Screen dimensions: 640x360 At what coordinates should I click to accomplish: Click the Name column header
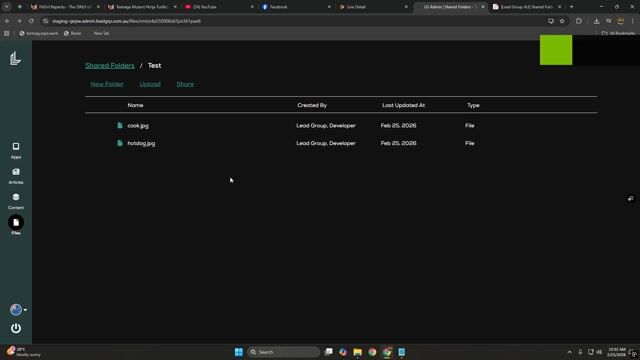click(136, 105)
